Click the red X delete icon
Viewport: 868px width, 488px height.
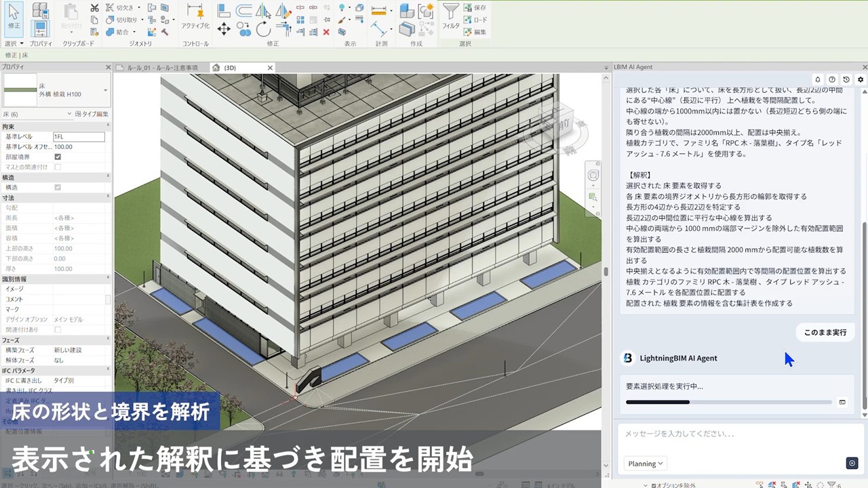326,32
